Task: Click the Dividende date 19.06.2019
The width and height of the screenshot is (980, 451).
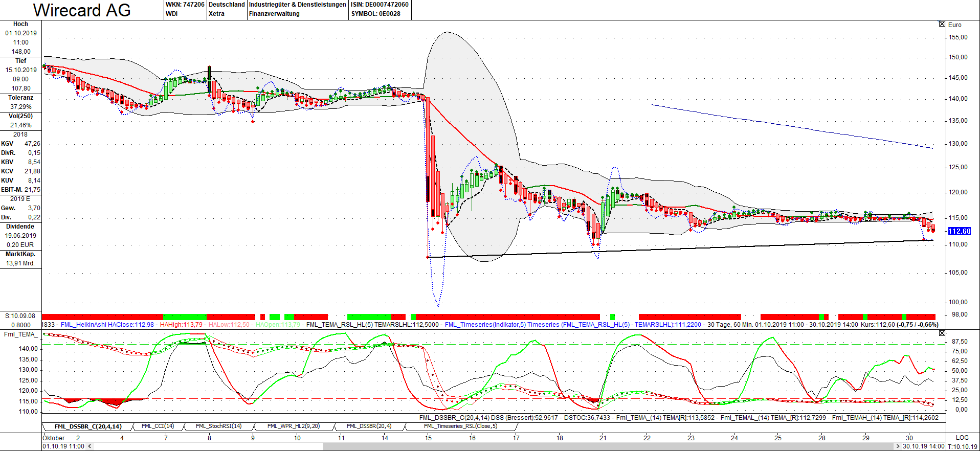Action: click(20, 236)
